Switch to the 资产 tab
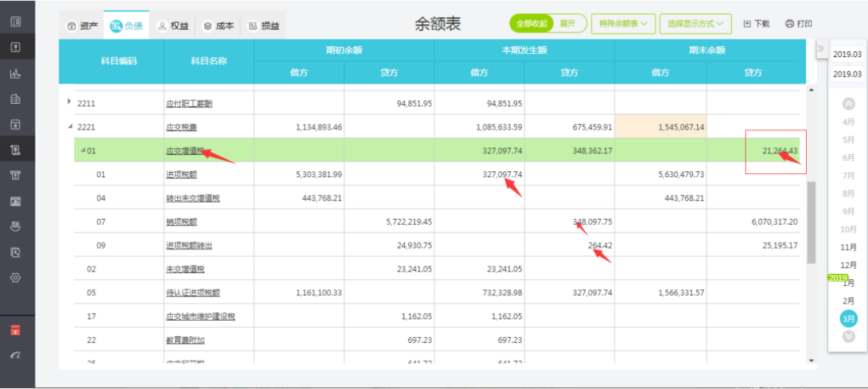868x389 pixels. point(82,26)
